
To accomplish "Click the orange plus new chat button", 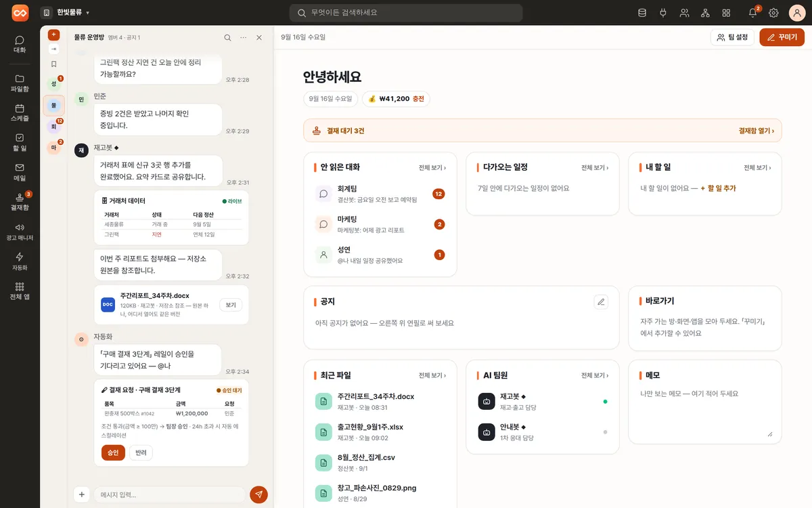I will 53,35.
